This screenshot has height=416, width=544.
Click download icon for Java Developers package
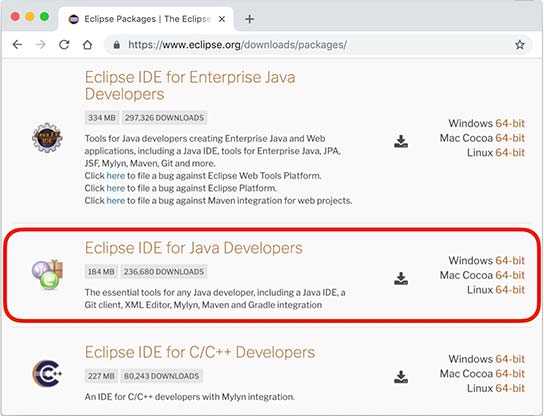[401, 279]
